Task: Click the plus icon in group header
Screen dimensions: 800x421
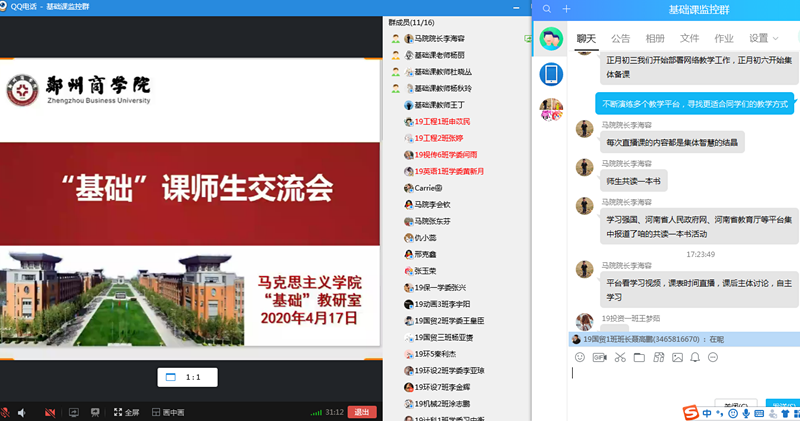Action: click(566, 9)
